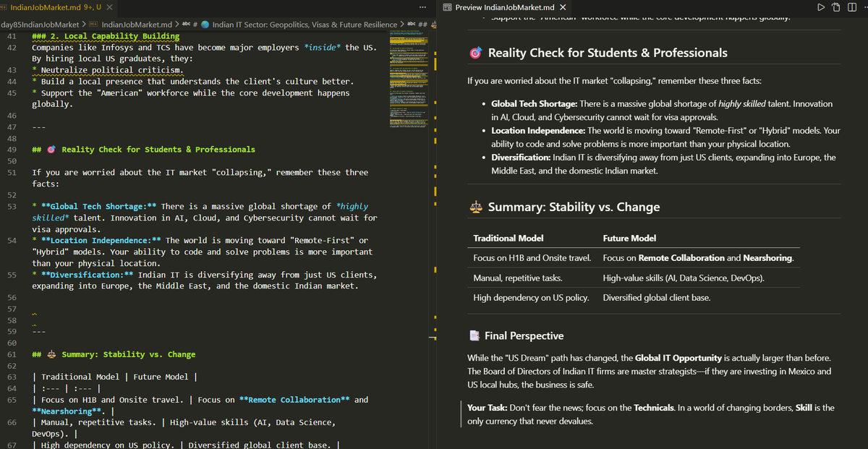868x449 pixels.
Task: Click the 'Manual, repetitive tasks.' source row on line 66
Action: pyautogui.click(x=183, y=428)
